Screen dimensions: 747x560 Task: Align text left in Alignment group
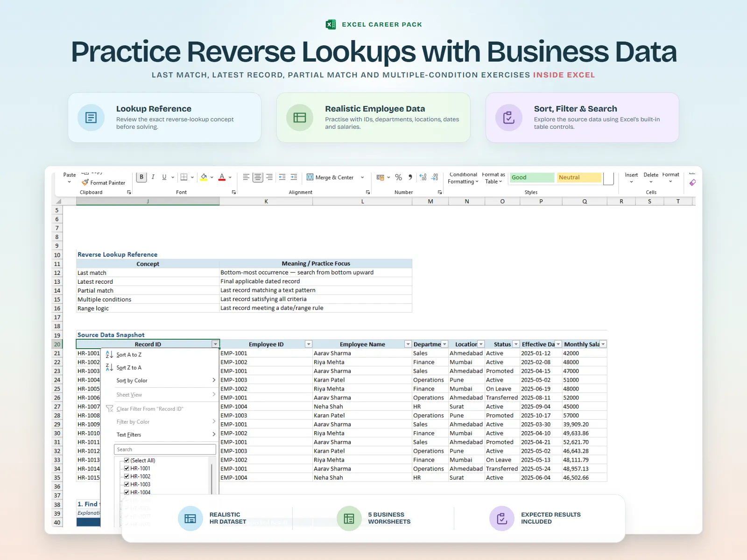(246, 177)
